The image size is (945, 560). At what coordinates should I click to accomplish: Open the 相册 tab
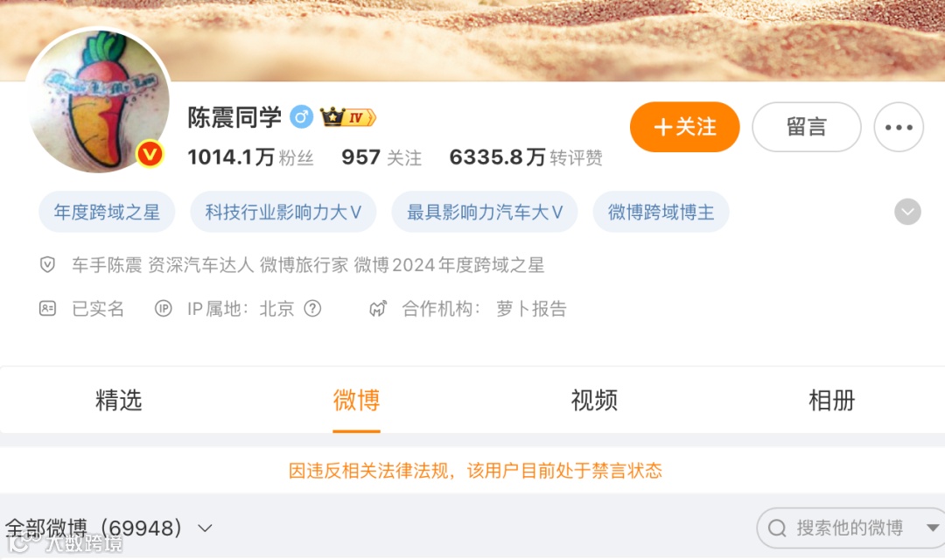(832, 400)
